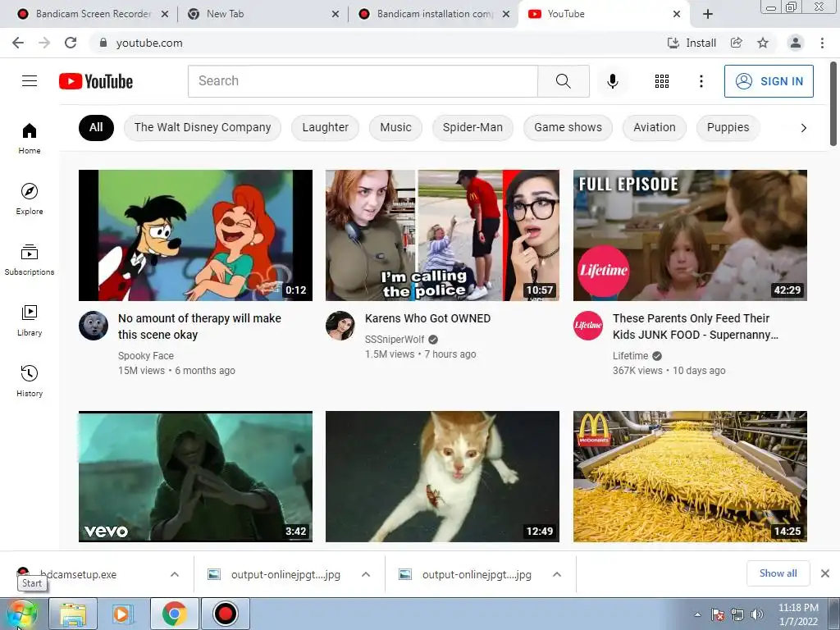Expand options for bdcamsetup.exe download
The height and width of the screenshot is (630, 840).
tap(175, 574)
